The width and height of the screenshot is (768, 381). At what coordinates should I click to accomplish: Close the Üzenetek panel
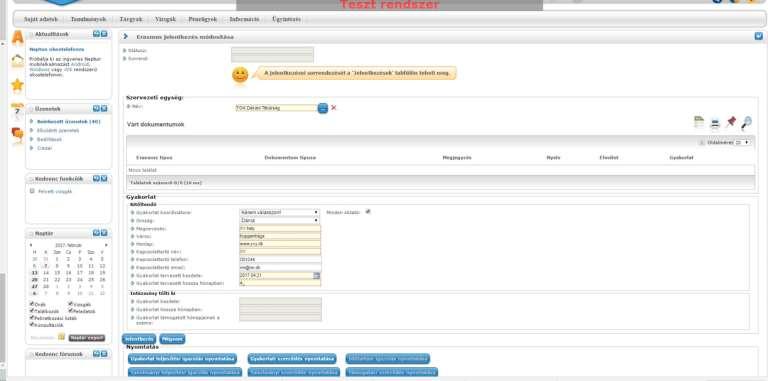point(104,108)
